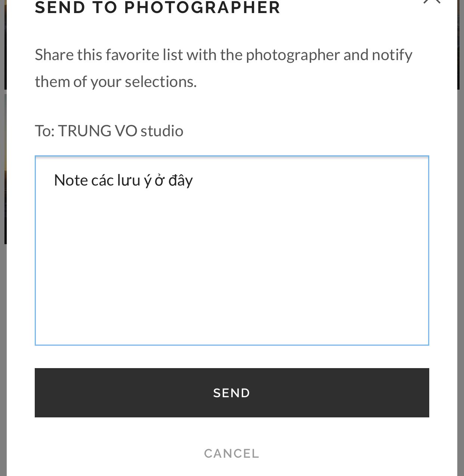Image resolution: width=464 pixels, height=476 pixels.
Task: Click the backdrop strip right of CANCEL
Action: pyautogui.click(x=461, y=453)
